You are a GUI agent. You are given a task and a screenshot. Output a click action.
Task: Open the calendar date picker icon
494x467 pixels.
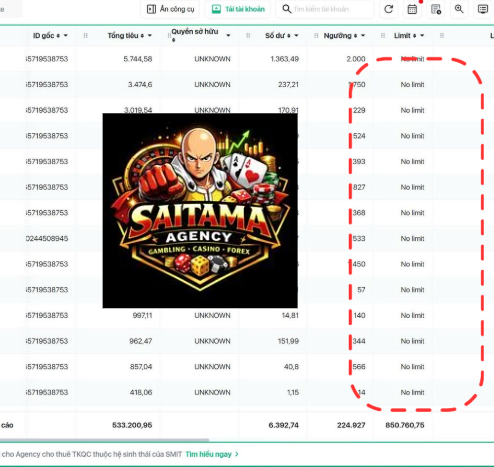click(x=412, y=9)
